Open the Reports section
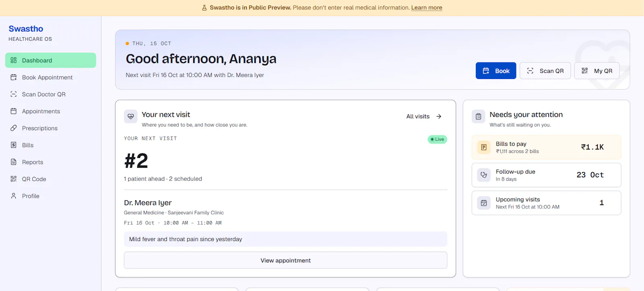This screenshot has height=291, width=644. pyautogui.click(x=51, y=162)
